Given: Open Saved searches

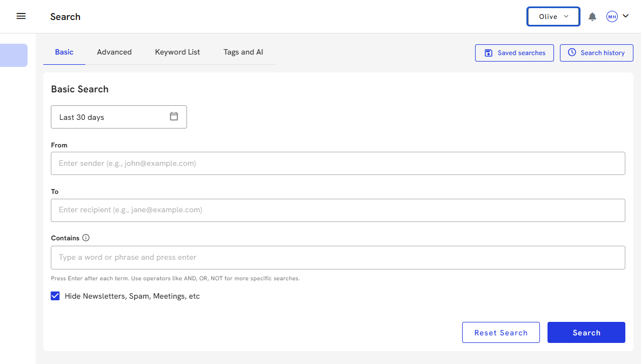Looking at the screenshot, I should [514, 53].
